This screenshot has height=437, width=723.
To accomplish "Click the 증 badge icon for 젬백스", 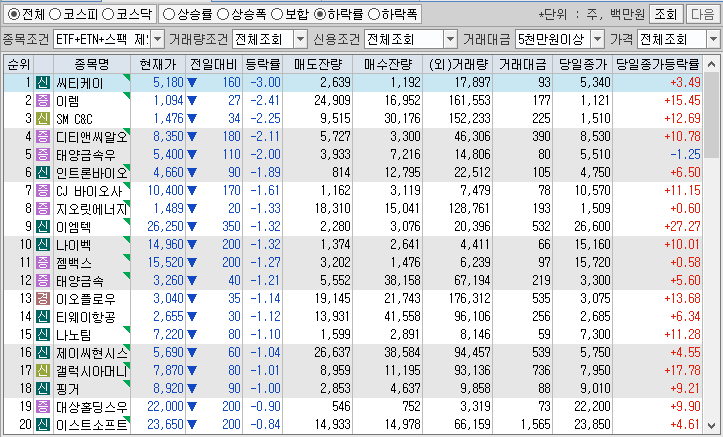I will coord(43,262).
